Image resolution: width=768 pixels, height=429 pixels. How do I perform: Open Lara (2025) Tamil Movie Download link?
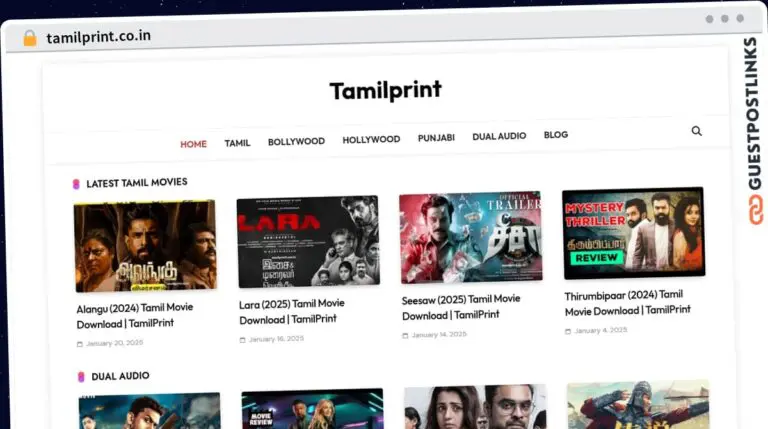coord(291,311)
